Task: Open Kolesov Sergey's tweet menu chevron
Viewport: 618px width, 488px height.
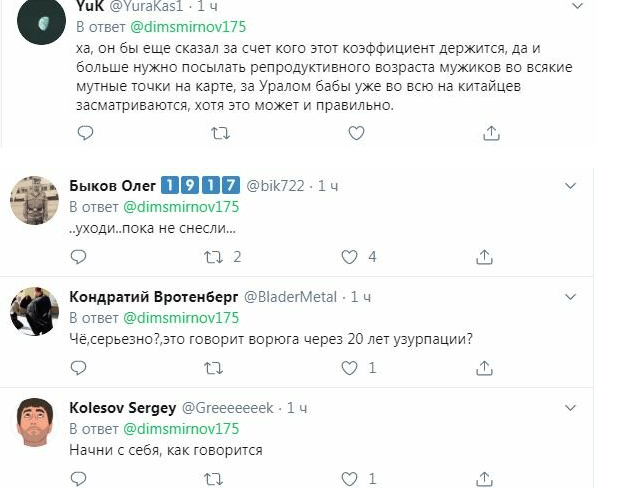Action: point(571,408)
